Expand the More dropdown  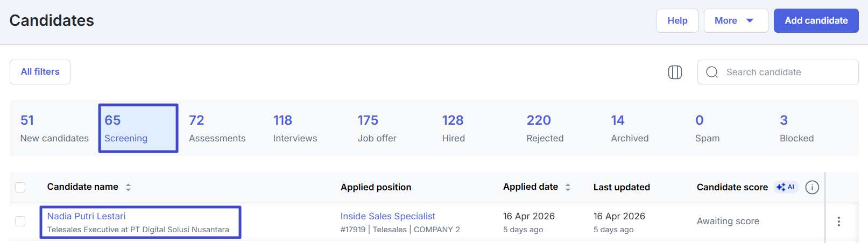point(735,20)
